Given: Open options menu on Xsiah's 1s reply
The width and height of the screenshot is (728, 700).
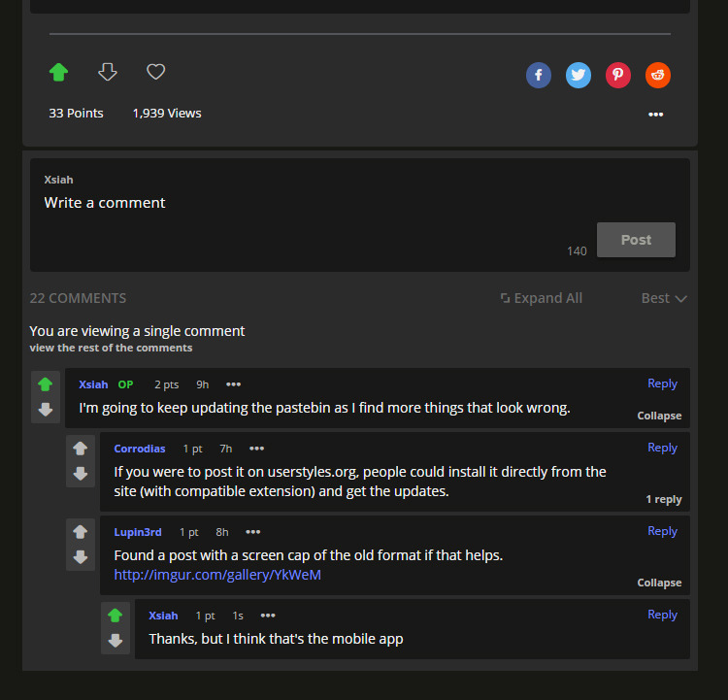Looking at the screenshot, I should click(268, 616).
